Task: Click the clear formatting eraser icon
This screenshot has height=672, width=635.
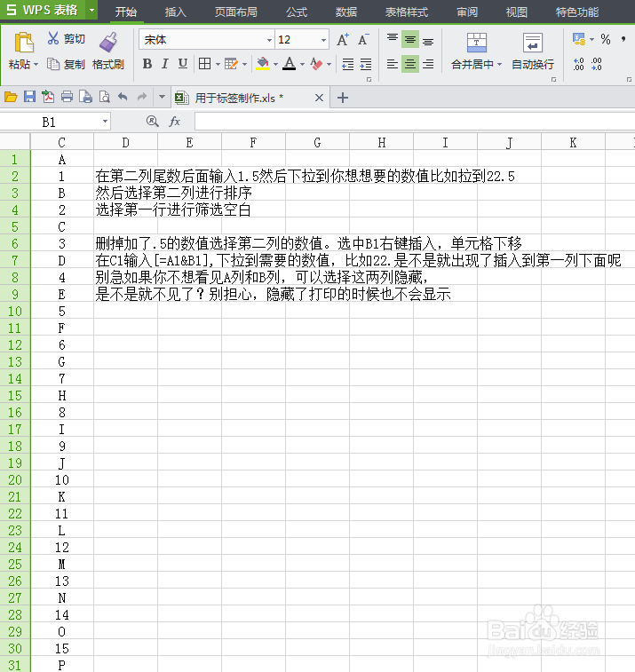Action: click(x=316, y=64)
